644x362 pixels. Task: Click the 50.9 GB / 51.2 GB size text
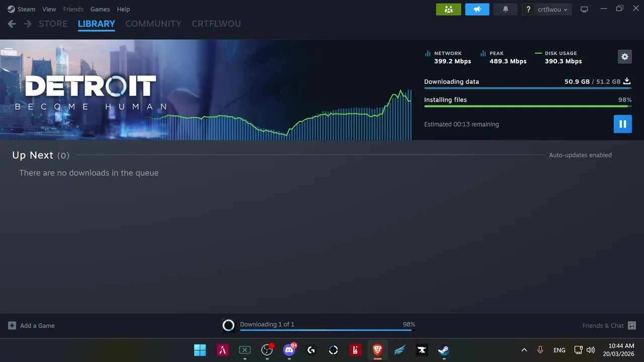pos(593,81)
